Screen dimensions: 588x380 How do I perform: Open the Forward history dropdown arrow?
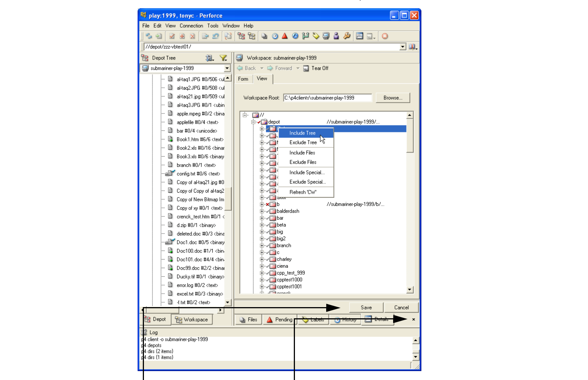point(298,68)
